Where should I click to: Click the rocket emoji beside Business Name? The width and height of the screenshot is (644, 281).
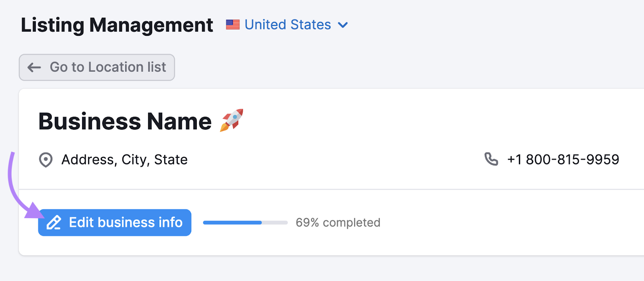(232, 120)
